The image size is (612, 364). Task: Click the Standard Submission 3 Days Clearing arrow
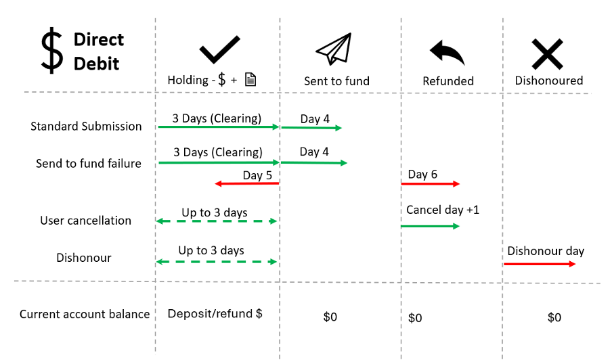[219, 127]
